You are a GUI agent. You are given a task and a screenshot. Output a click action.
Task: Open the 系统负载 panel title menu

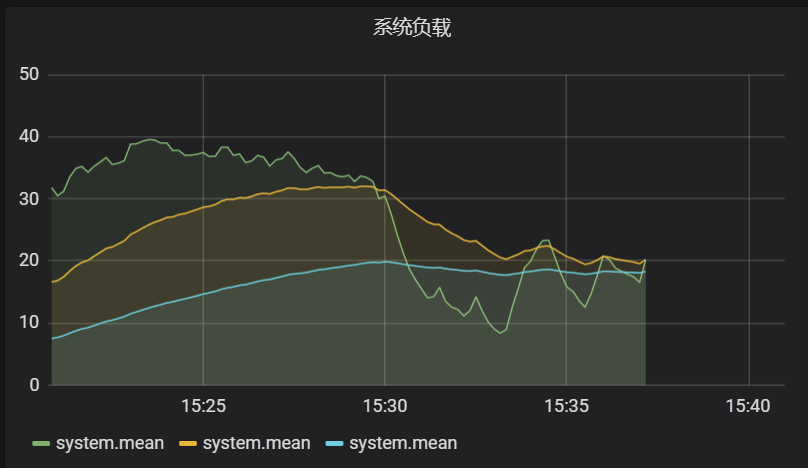tap(412, 28)
